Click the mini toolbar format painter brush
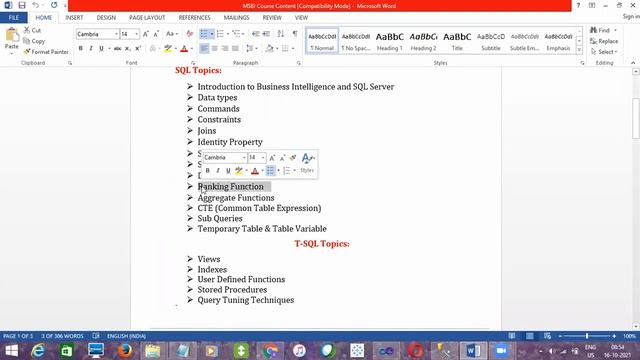The width and height of the screenshot is (640, 360). pos(293,158)
